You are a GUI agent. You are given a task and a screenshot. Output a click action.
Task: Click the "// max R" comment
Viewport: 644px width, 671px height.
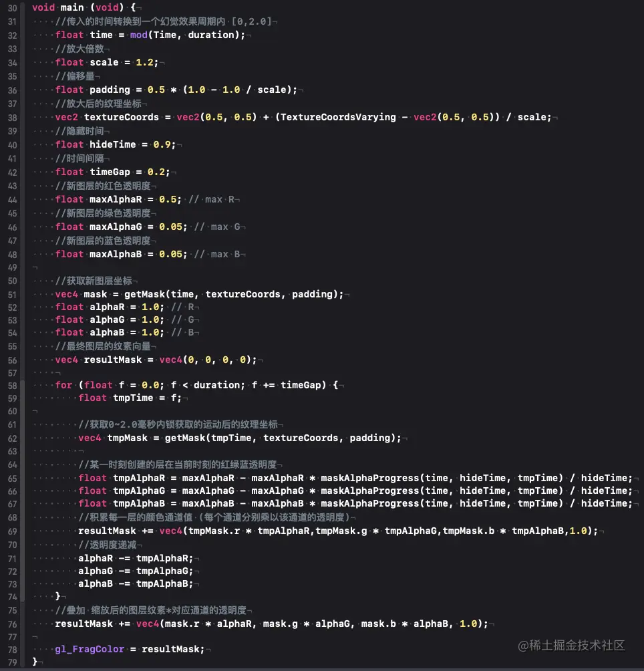pyautogui.click(x=211, y=199)
